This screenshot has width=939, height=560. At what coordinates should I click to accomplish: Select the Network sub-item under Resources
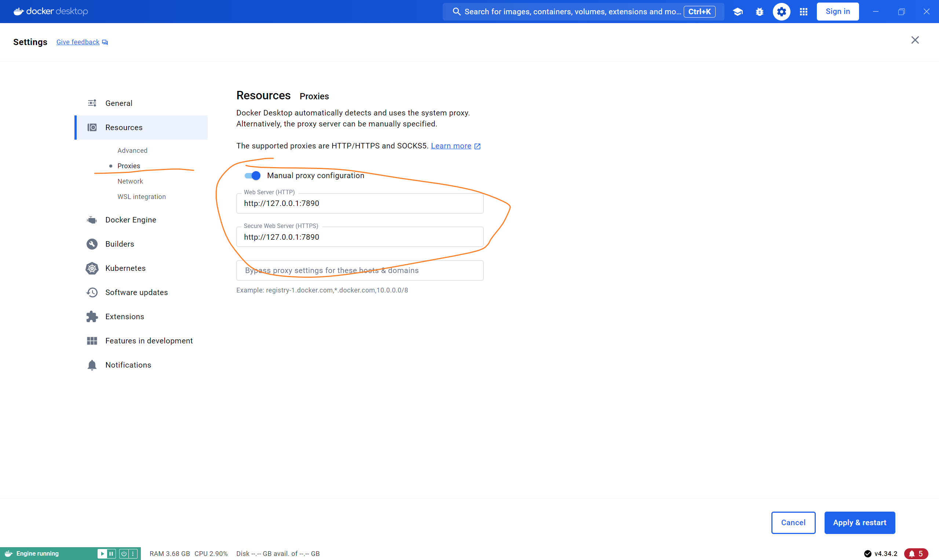coord(130,181)
